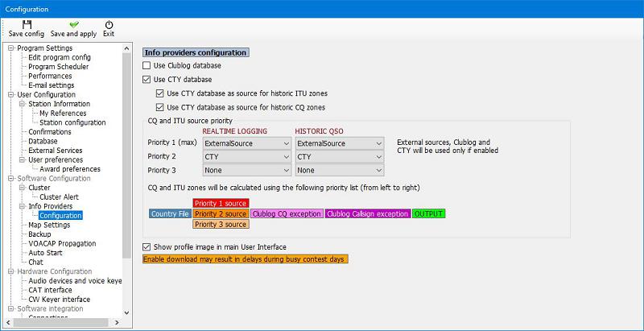This screenshot has height=331, width=644.
Task: Collapse the Info Providers tree node
Action: 23,206
